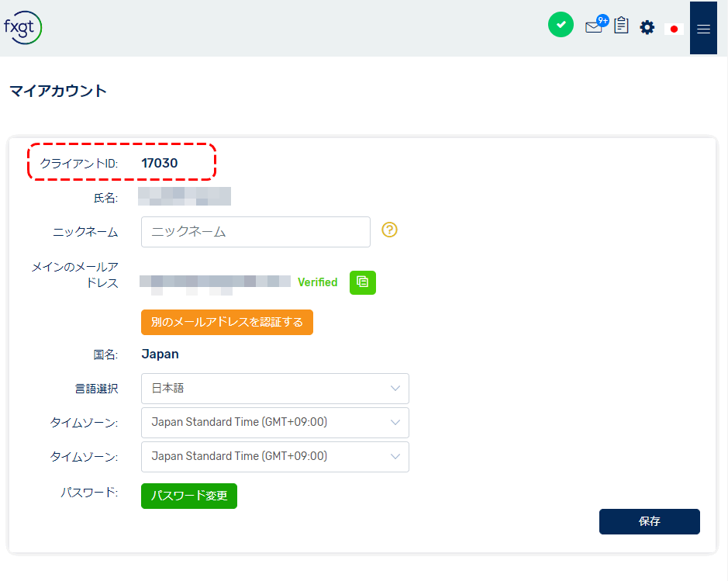Screen dimensions: 728x581
Task: Click the verify another email address button
Action: tap(226, 322)
